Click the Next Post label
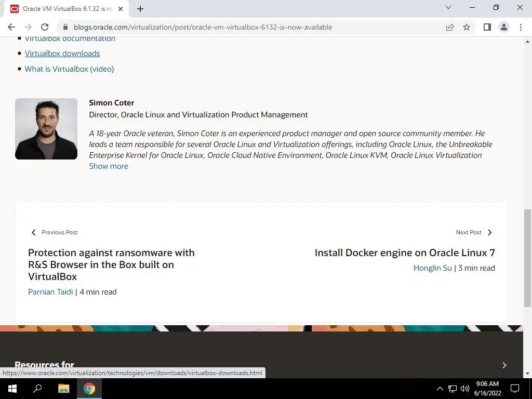Viewport: 532px width, 399px height. pyautogui.click(x=469, y=232)
